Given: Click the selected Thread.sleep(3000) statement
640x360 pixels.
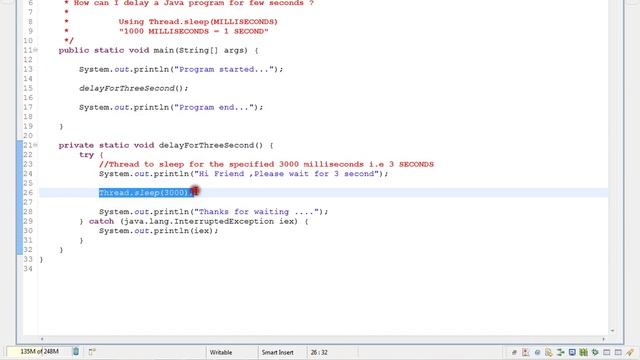Looking at the screenshot, I should coord(146,192).
